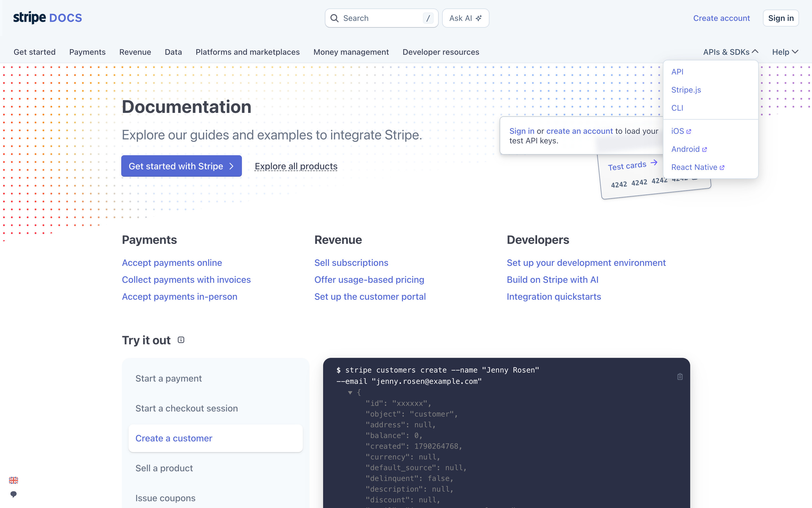
Task: Open Money management nav menu
Action: coord(351,52)
